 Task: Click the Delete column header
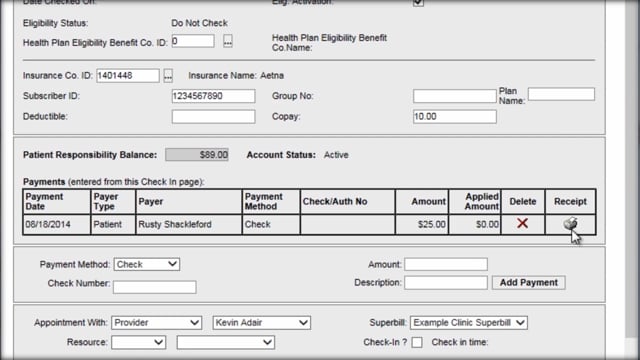click(x=523, y=202)
